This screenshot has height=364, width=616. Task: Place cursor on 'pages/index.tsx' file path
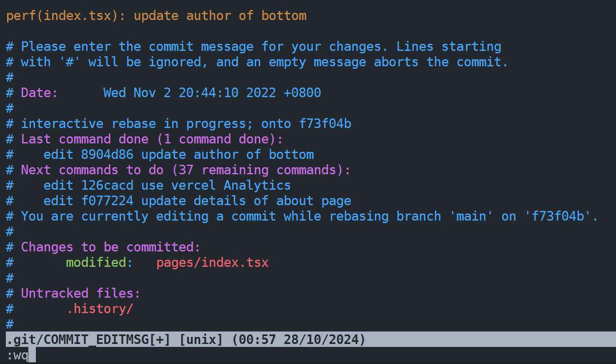212,263
